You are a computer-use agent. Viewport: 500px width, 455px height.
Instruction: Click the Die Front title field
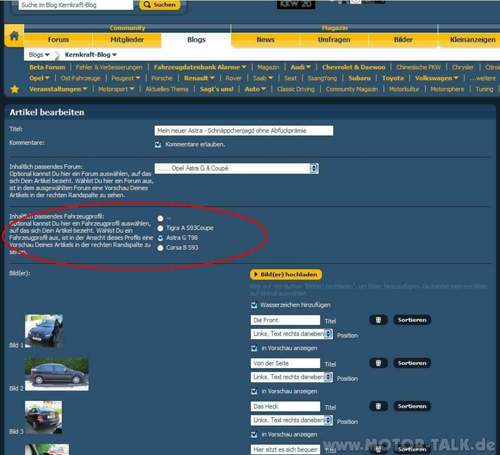coord(285,320)
